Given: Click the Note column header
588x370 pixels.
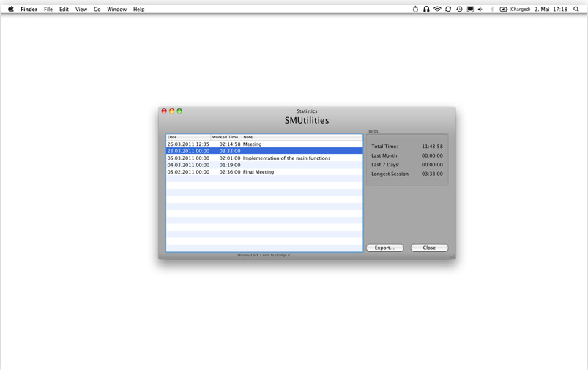Looking at the screenshot, I should (x=302, y=137).
